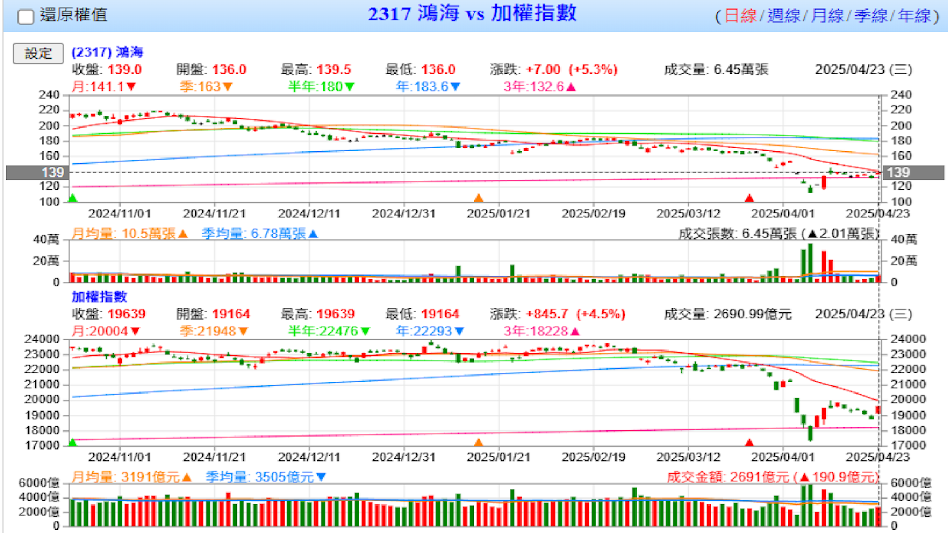Click 鴻海 收盤 139.0 value
948x533 pixels.
pos(125,69)
